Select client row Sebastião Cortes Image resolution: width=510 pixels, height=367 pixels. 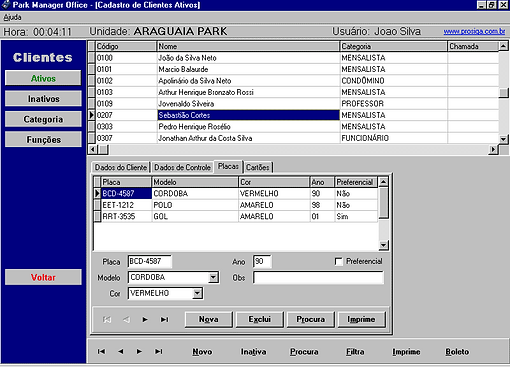point(293,115)
